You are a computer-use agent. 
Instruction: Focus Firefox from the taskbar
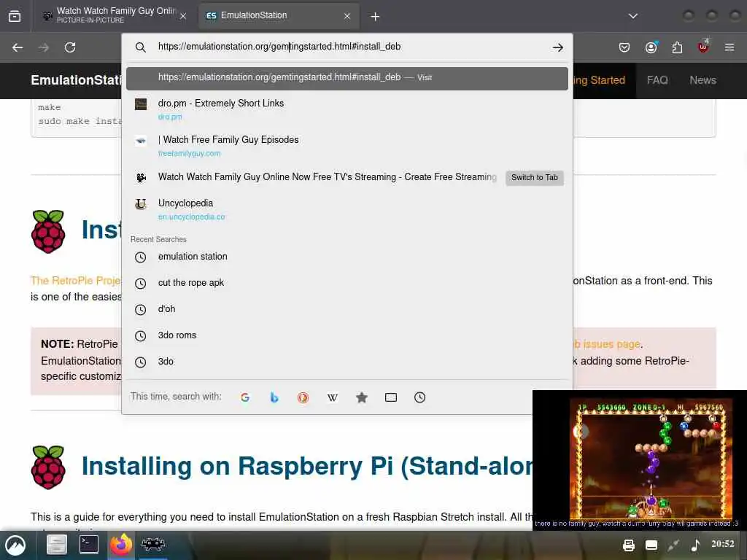coord(121,544)
